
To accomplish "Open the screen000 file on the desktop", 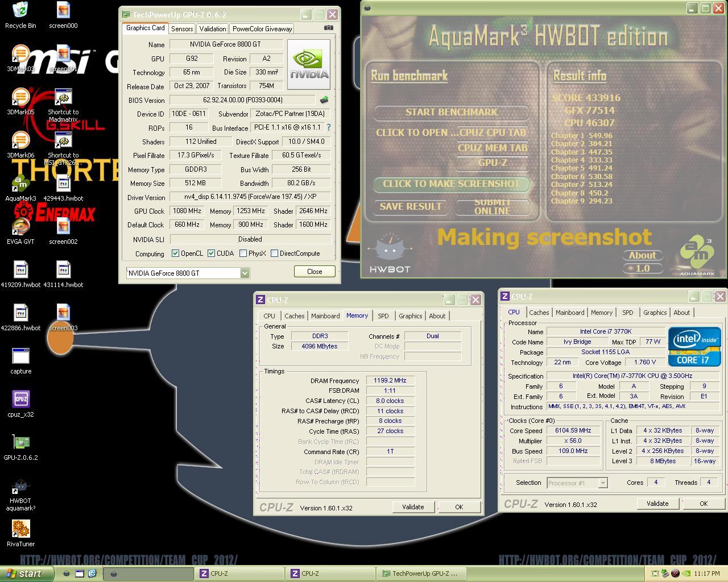I will click(x=63, y=15).
